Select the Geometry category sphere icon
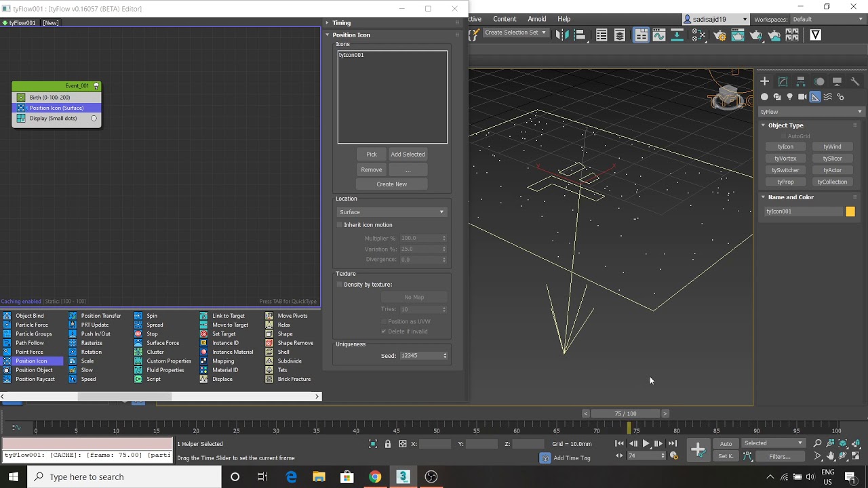 point(765,97)
